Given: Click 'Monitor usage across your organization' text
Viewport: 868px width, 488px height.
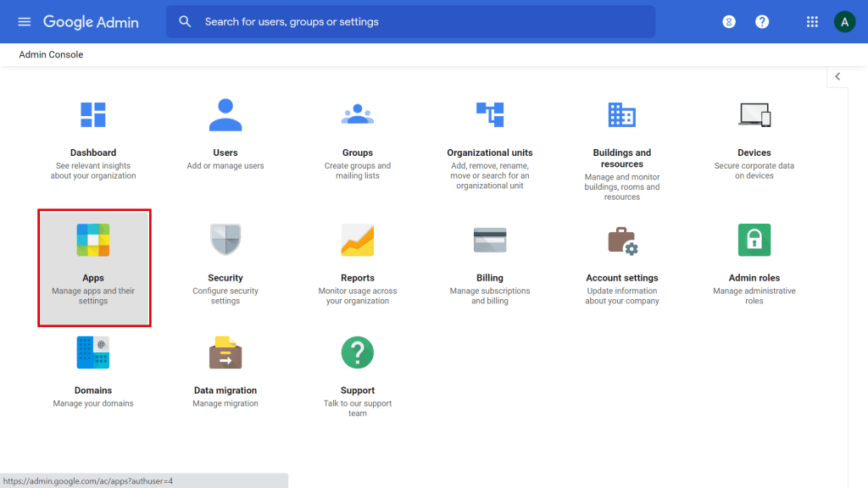Looking at the screenshot, I should (358, 296).
